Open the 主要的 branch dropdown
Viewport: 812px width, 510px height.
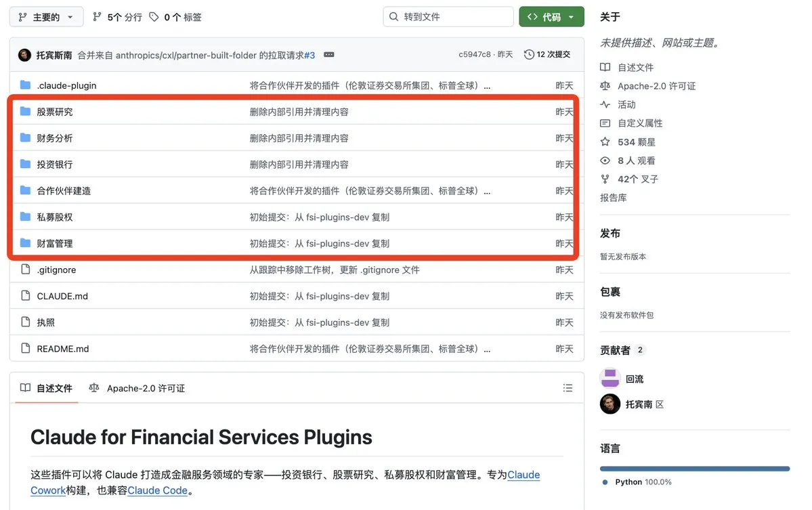click(47, 17)
